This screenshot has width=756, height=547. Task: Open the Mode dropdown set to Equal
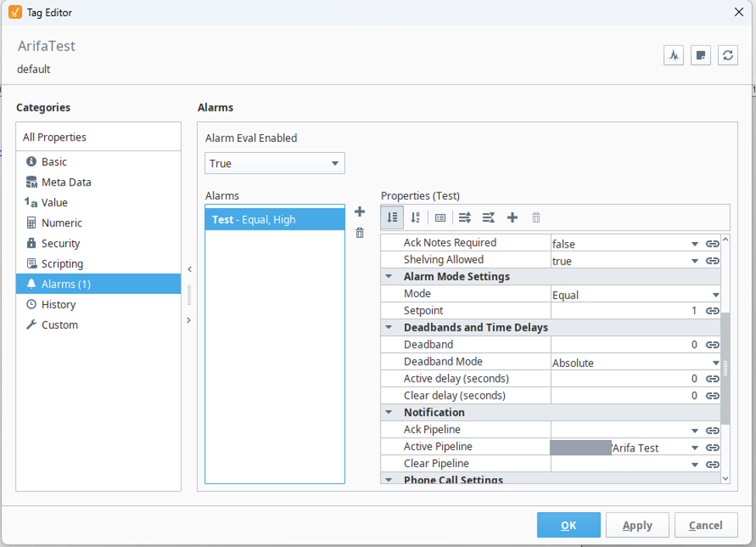pyautogui.click(x=716, y=295)
